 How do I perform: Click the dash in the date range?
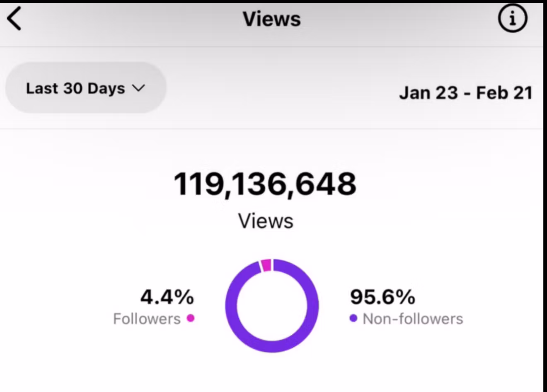(x=467, y=94)
